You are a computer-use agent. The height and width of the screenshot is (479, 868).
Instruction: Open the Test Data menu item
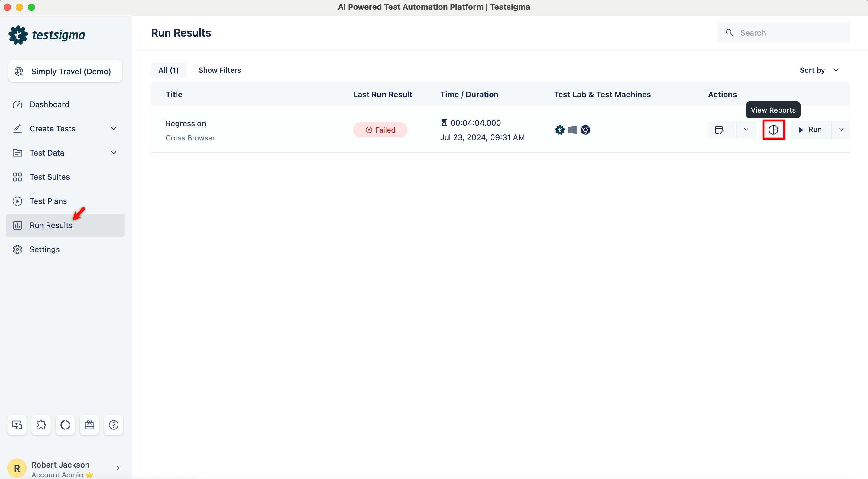[x=65, y=153]
